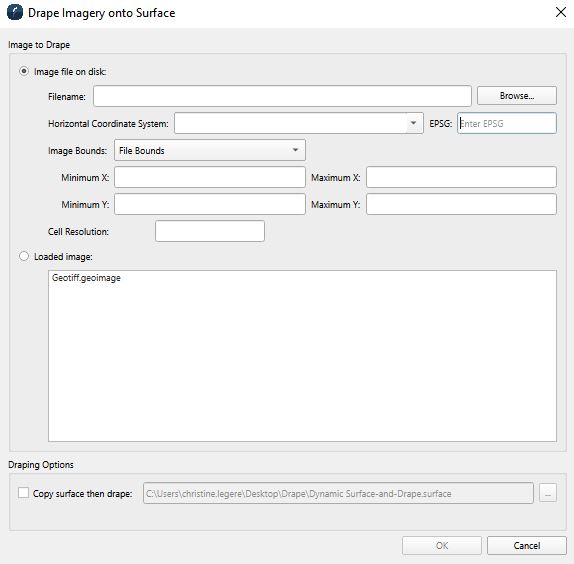574x564 pixels.
Task: Enable Copy surface then drape checkbox
Action: tap(23, 493)
